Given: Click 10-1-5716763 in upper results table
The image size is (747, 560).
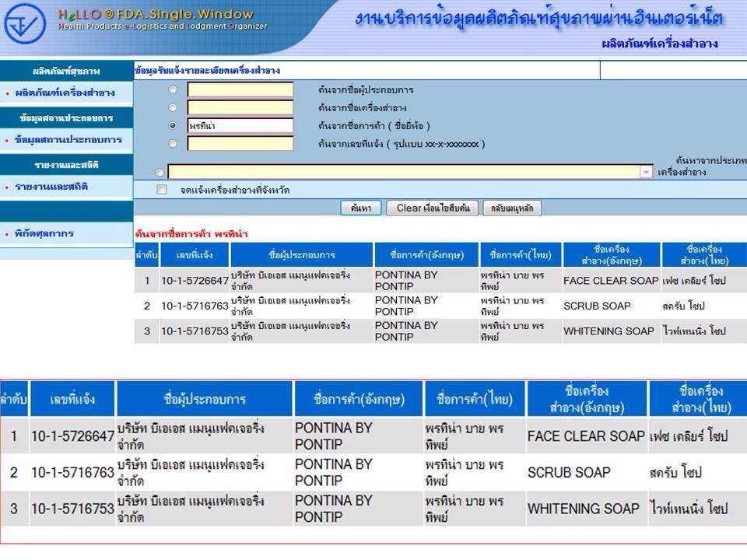Looking at the screenshot, I should pos(195,306).
